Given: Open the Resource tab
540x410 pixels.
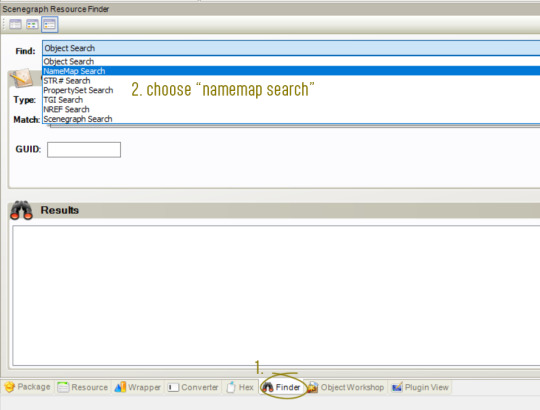Looking at the screenshot, I should coord(83,387).
